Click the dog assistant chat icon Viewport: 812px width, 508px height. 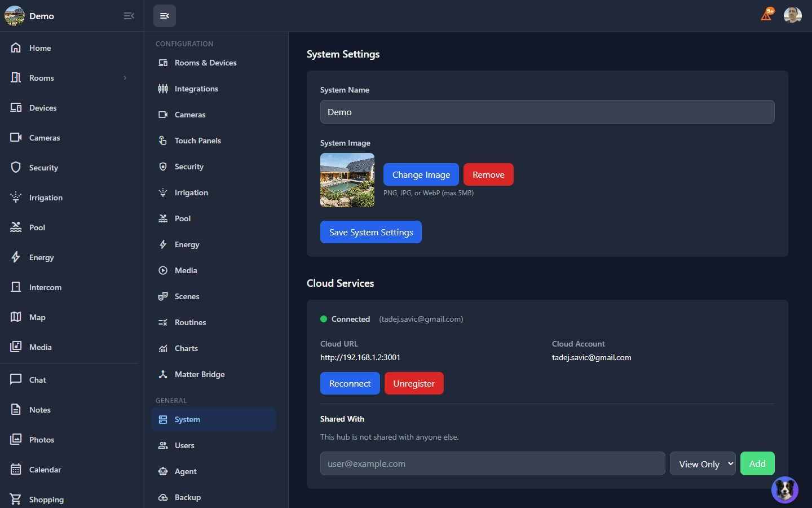(x=784, y=489)
